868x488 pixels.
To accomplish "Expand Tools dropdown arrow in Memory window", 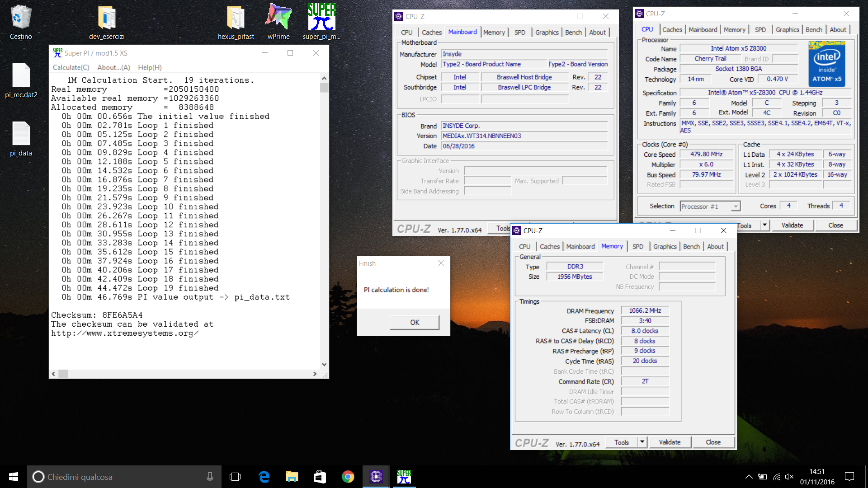I will pos(642,442).
